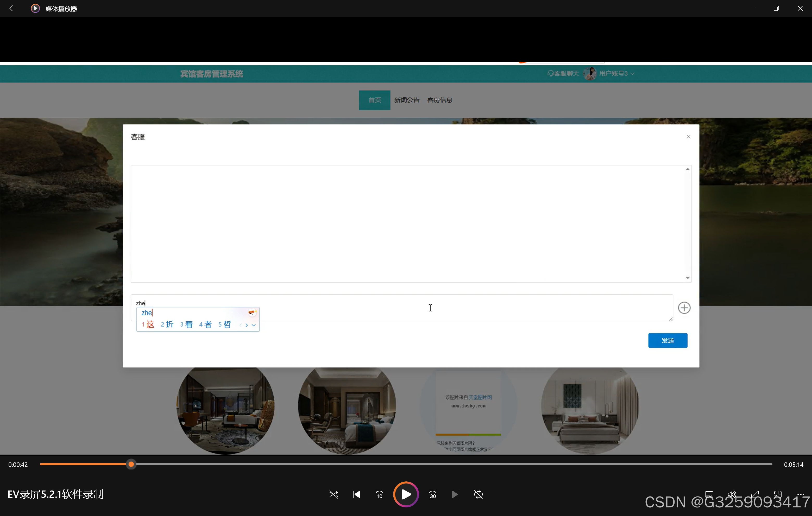812x516 pixels.
Task: Open the 客房信息 nav tab
Action: coord(439,100)
